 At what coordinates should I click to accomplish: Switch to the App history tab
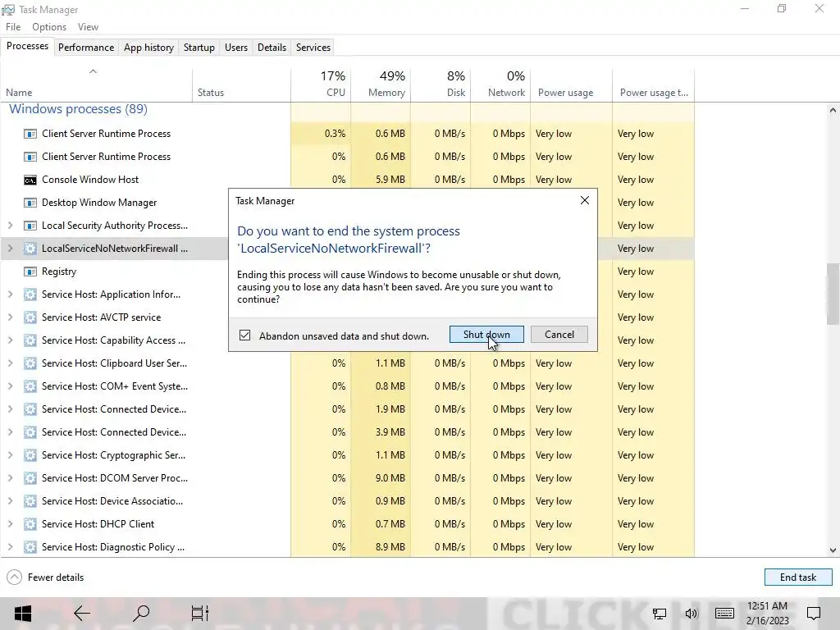click(x=149, y=48)
